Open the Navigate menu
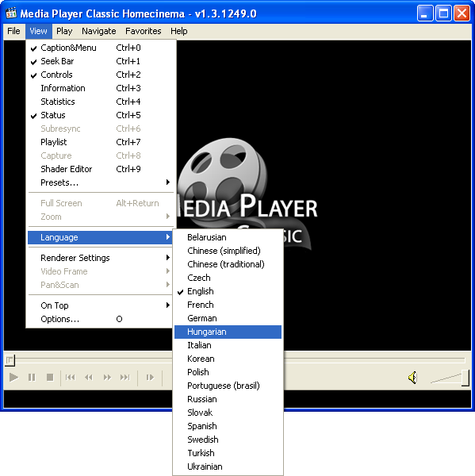 [x=99, y=31]
